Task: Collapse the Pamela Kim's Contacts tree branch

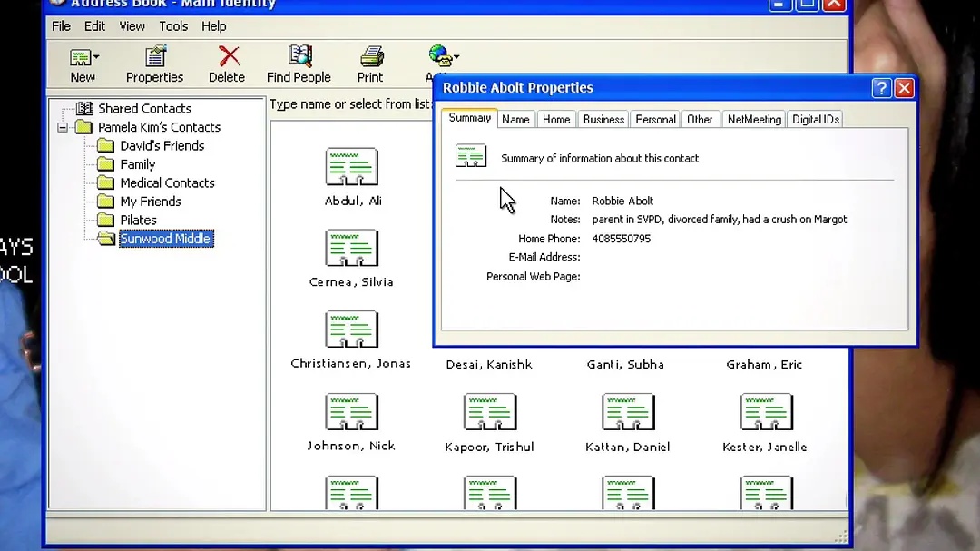Action: (x=62, y=127)
